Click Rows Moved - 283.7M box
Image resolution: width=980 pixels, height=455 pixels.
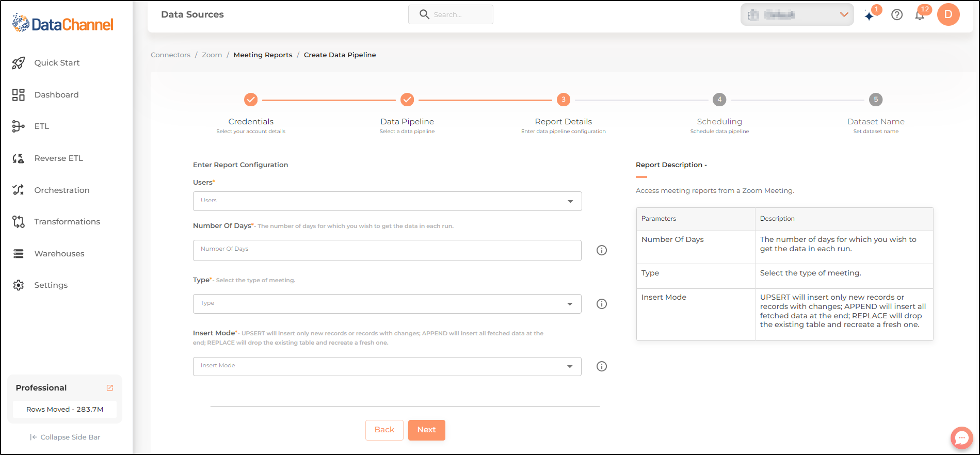pos(65,410)
